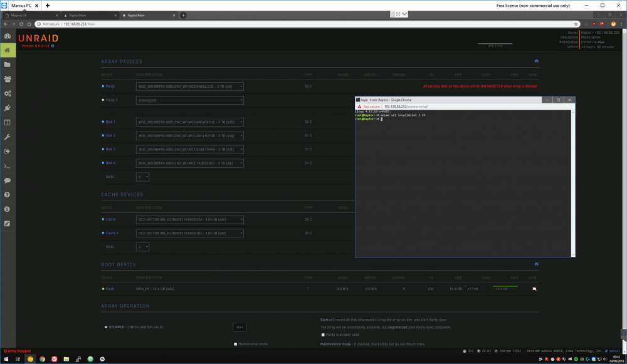627x364 pixels.
Task: Open the Settings gears sidebar icon
Action: pyautogui.click(x=8, y=93)
